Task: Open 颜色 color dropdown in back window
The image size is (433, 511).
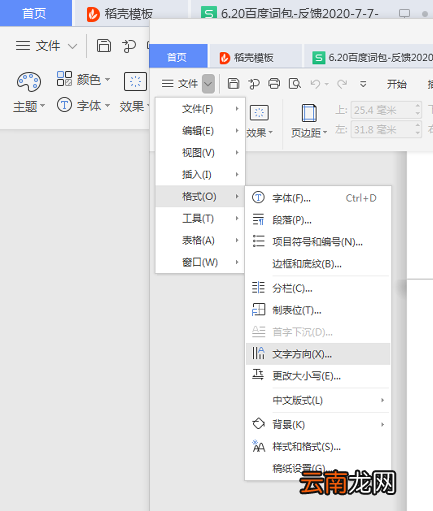Action: point(83,79)
